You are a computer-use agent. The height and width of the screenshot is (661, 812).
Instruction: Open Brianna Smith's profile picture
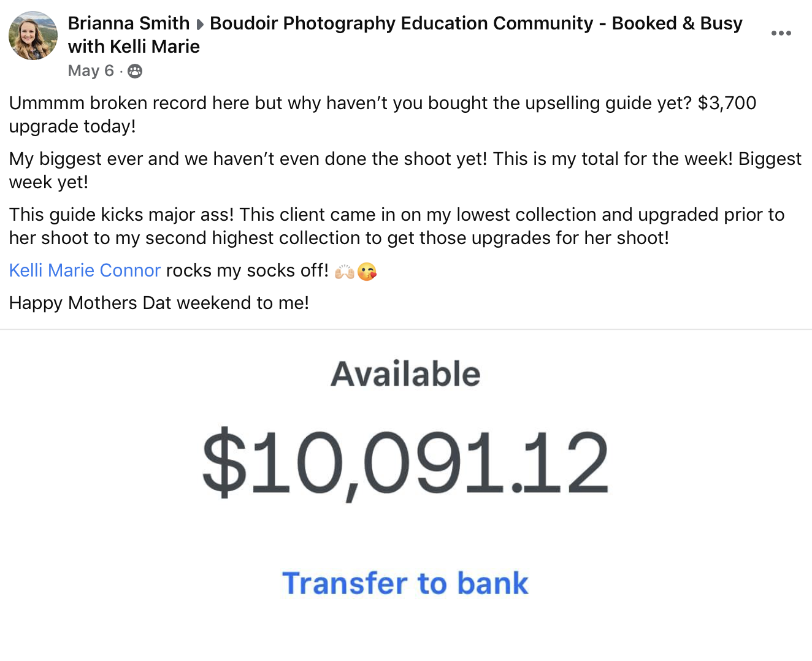(33, 36)
